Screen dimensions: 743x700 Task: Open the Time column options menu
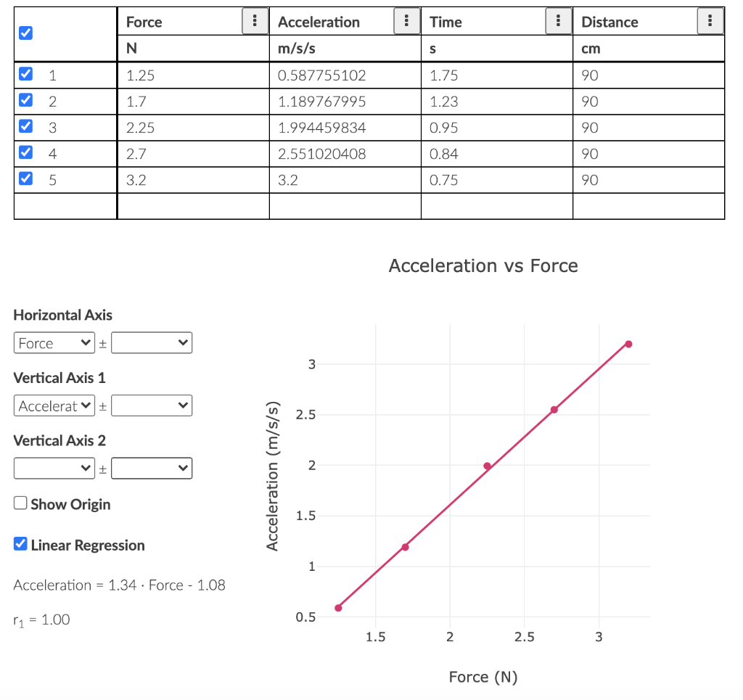[559, 21]
